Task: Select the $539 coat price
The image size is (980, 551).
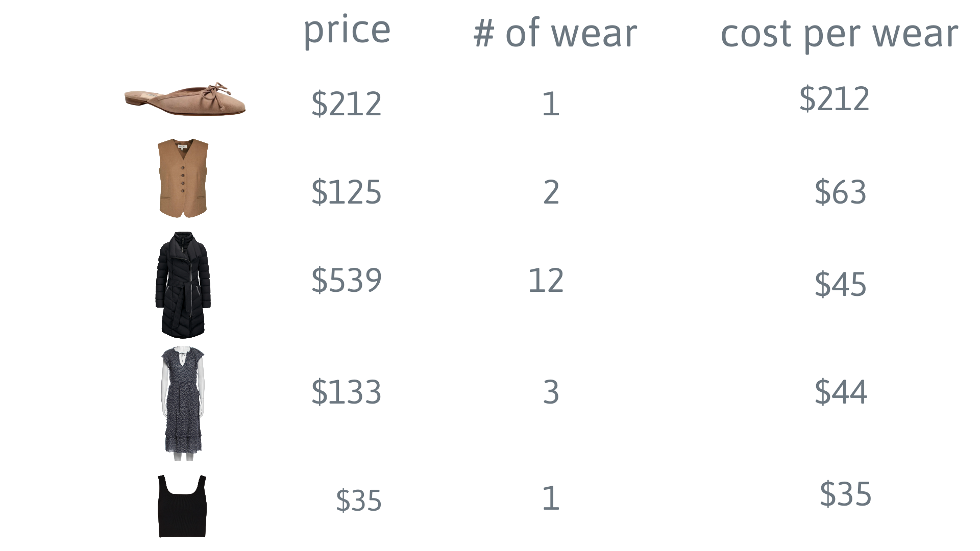Action: (x=346, y=280)
